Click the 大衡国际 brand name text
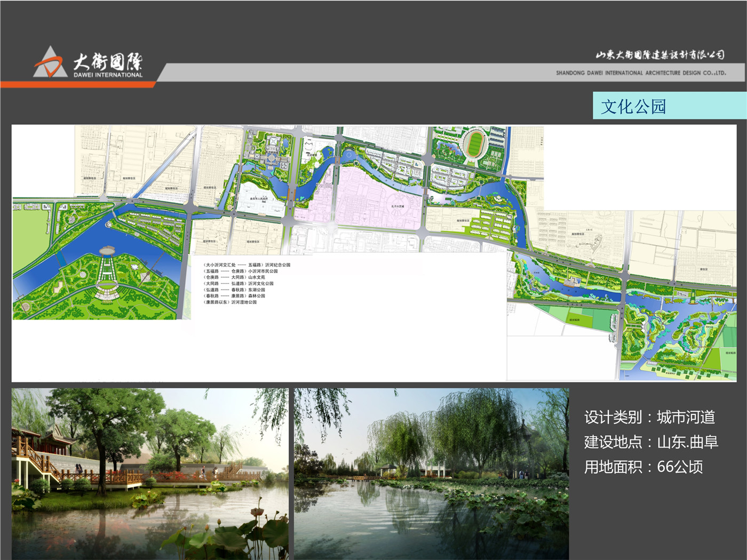Image resolution: width=747 pixels, height=560 pixels. coord(108,61)
